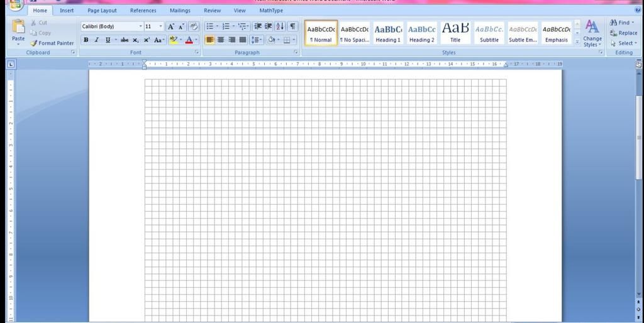Apply the Normal style
644x323 pixels.
pyautogui.click(x=321, y=33)
